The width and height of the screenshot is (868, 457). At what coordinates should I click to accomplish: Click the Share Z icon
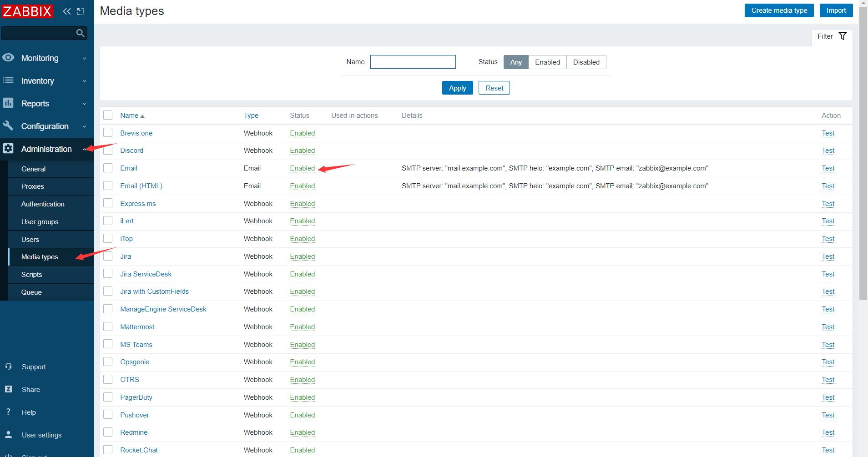coord(8,389)
